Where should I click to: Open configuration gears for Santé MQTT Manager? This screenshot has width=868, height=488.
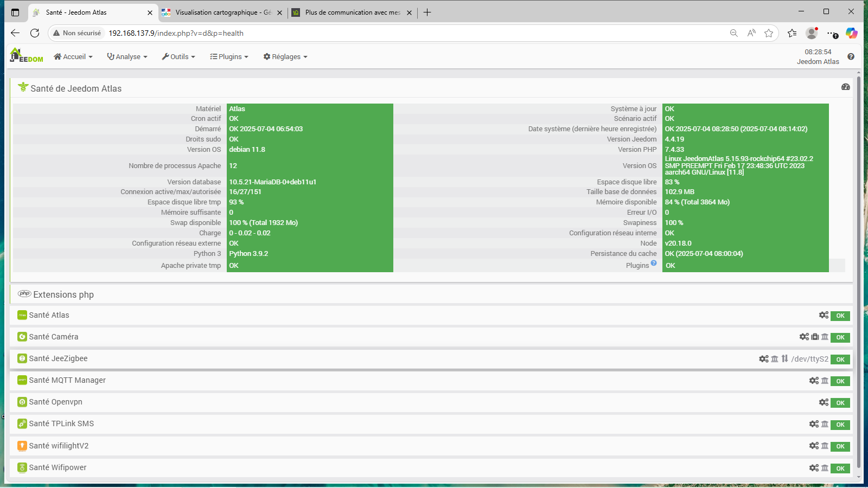click(814, 381)
